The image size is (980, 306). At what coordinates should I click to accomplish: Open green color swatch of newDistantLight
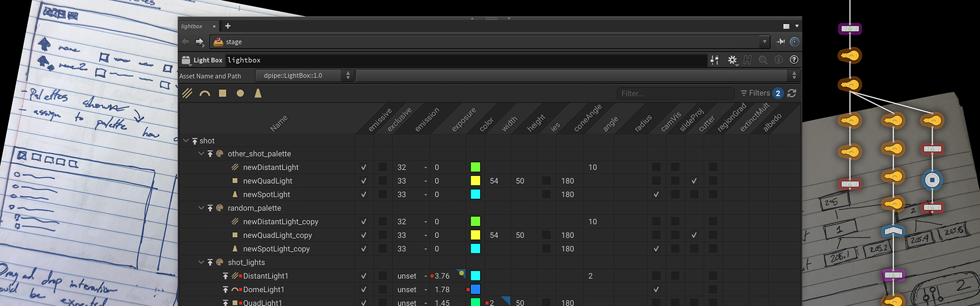tap(475, 167)
